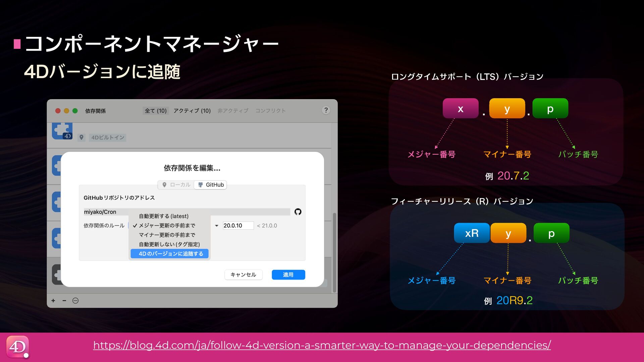Click the blue xR box in R diagram
Image resolution: width=644 pixels, height=362 pixels.
(472, 233)
